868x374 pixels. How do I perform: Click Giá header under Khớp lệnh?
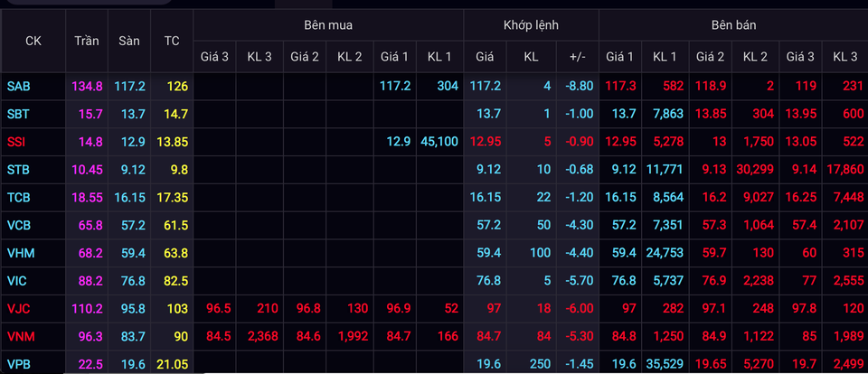[x=485, y=56]
